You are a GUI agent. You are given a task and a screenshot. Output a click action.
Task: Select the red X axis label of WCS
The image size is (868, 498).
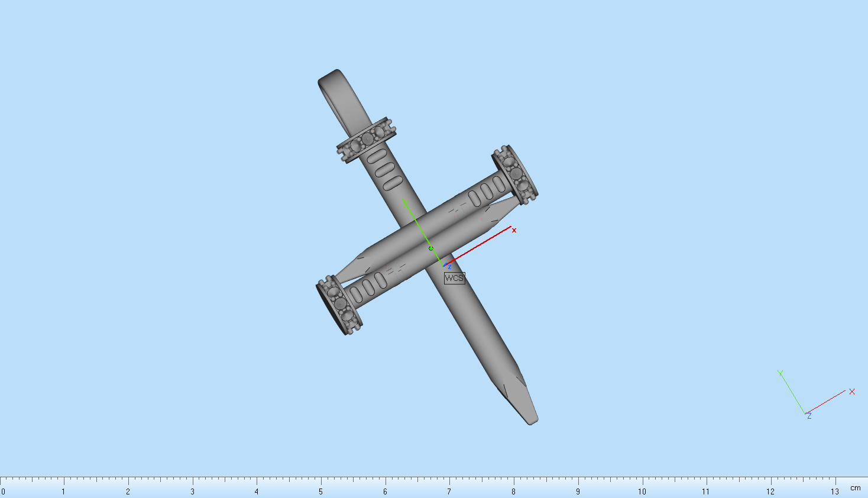click(x=514, y=230)
